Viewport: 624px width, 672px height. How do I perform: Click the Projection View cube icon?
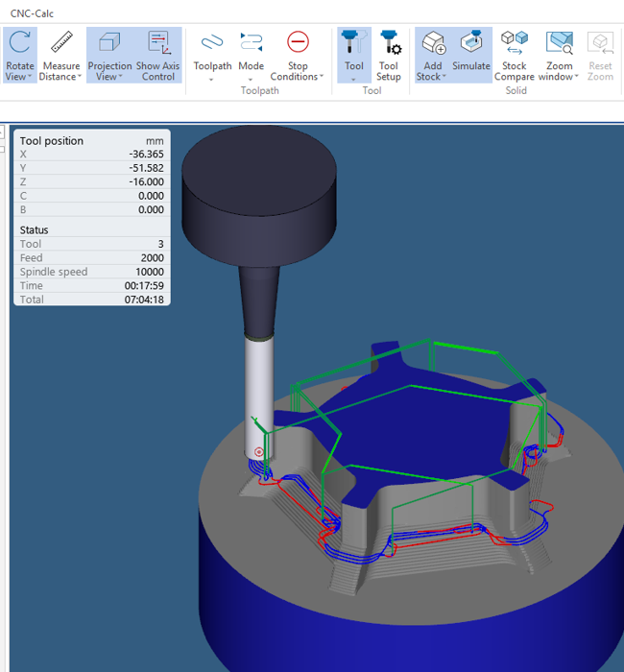(109, 43)
